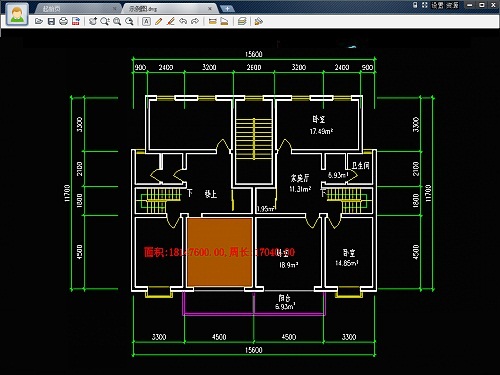Close the 示例图.dwg tab

click(210, 9)
